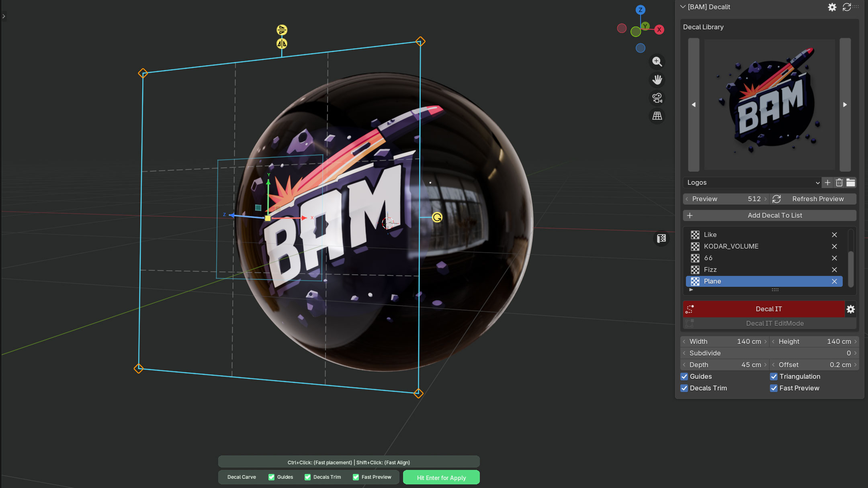Click the Offset 0.2 cm field
The height and width of the screenshot is (488, 868).
point(815,365)
